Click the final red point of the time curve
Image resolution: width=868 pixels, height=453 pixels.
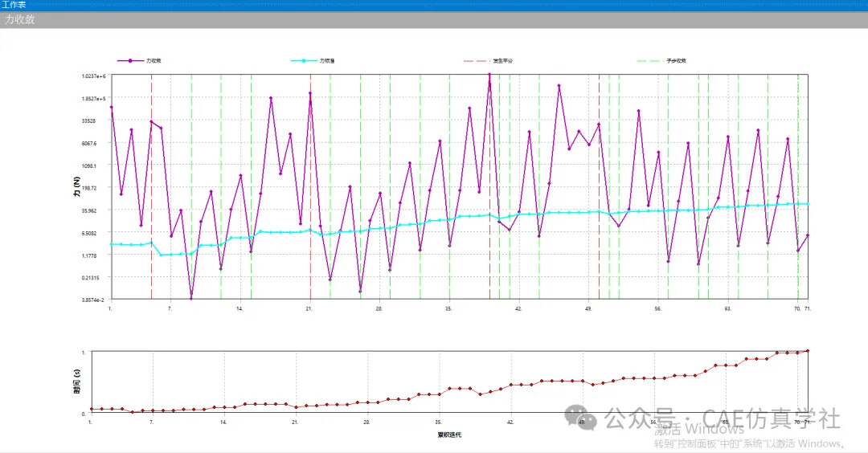pyautogui.click(x=807, y=351)
